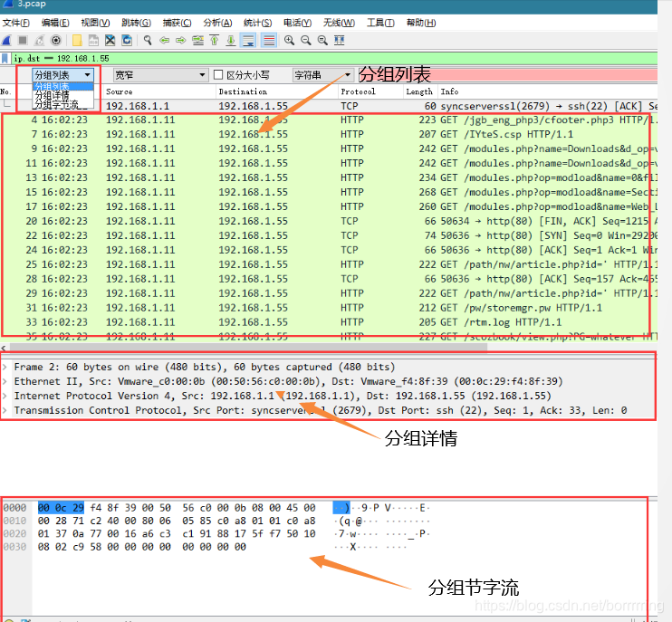Stop the running capture using the square icon

coord(23,41)
